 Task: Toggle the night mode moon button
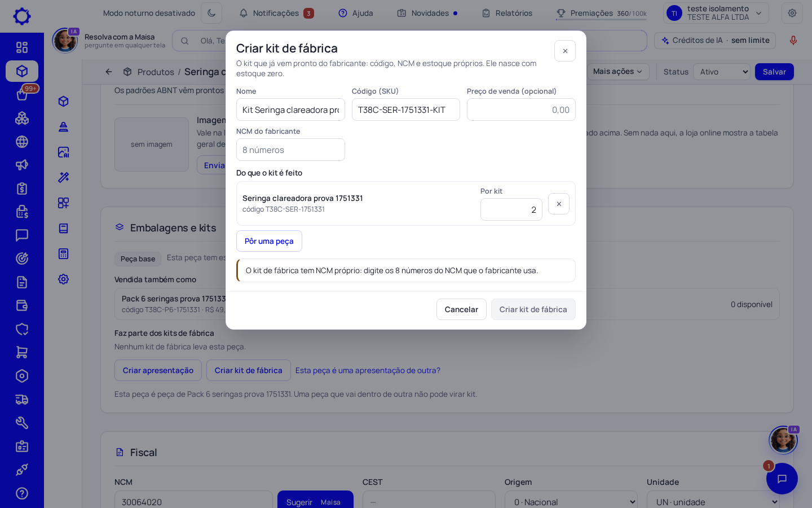coord(211,13)
